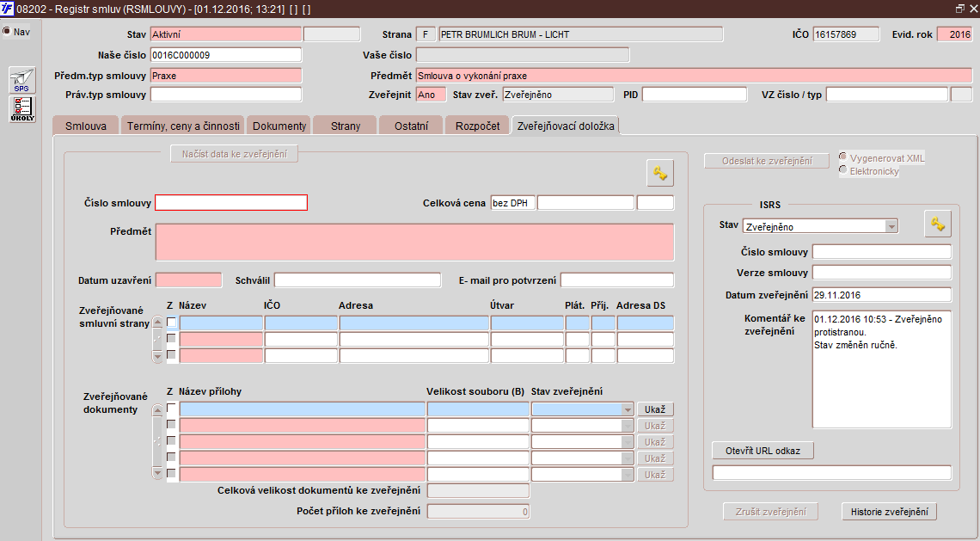Check the first smluvní strany Z checkbox
980x541 pixels.
[x=172, y=323]
